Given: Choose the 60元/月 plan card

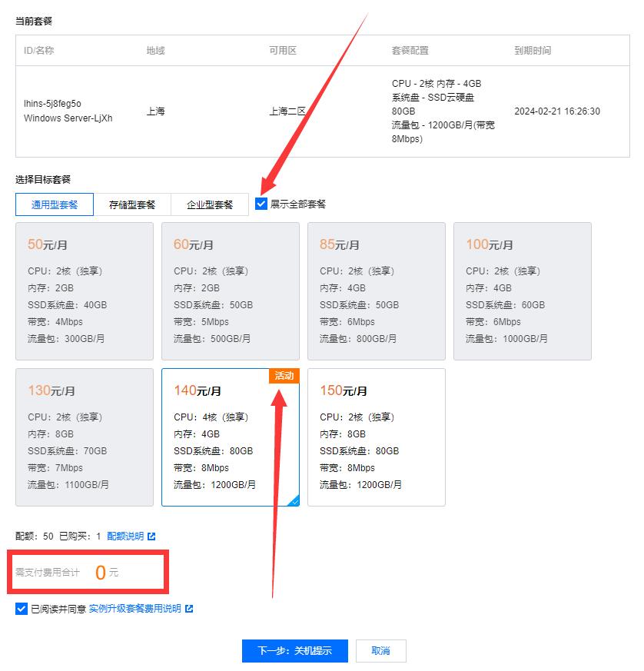Looking at the screenshot, I should [230, 291].
